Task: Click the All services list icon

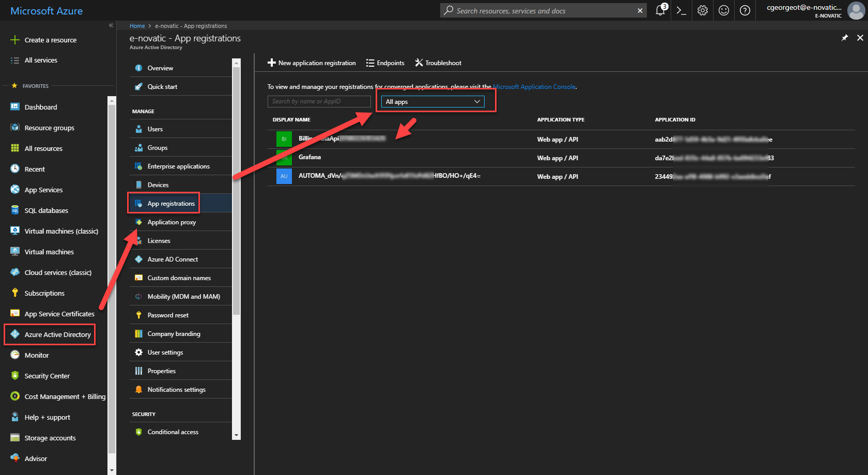Action: coord(15,60)
